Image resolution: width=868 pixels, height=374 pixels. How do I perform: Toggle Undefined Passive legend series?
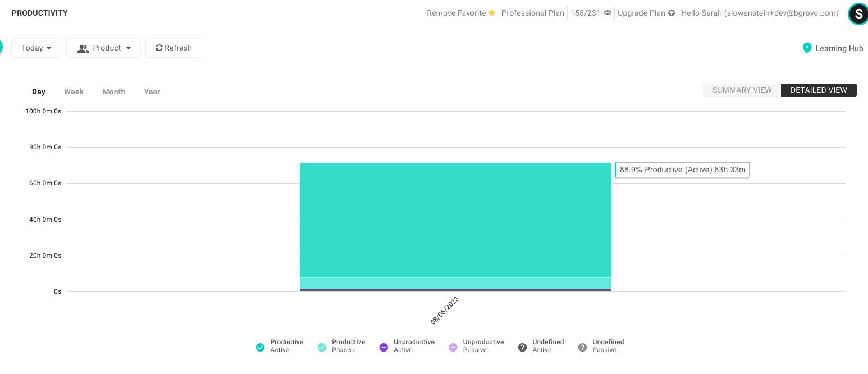point(601,346)
